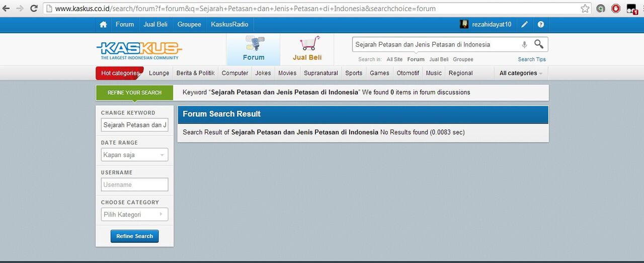Open the red Adblock extension icon
Image resolution: width=644 pixels, height=263 pixels.
(616, 9)
